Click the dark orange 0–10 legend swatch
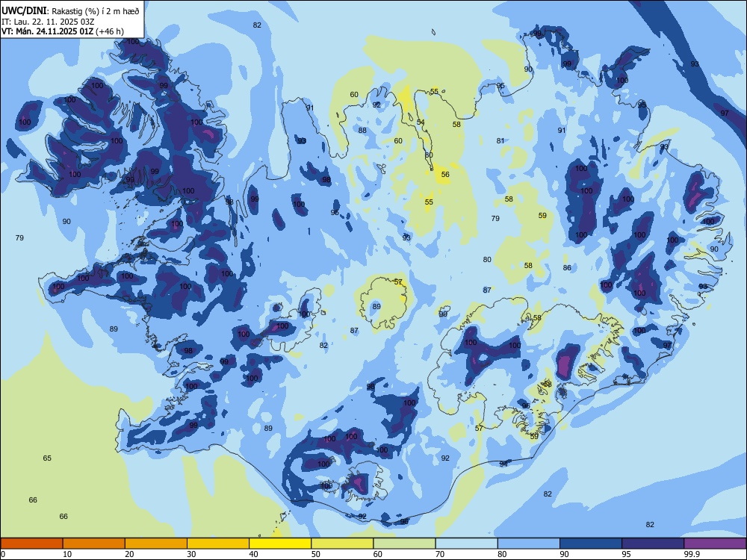The image size is (747, 560). (x=32, y=544)
